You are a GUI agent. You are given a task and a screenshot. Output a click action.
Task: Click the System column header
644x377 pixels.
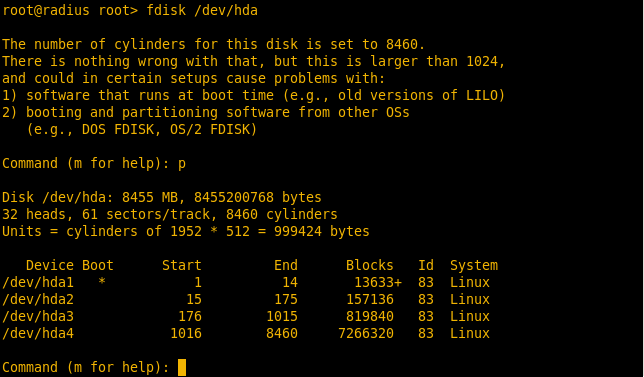pos(474,266)
